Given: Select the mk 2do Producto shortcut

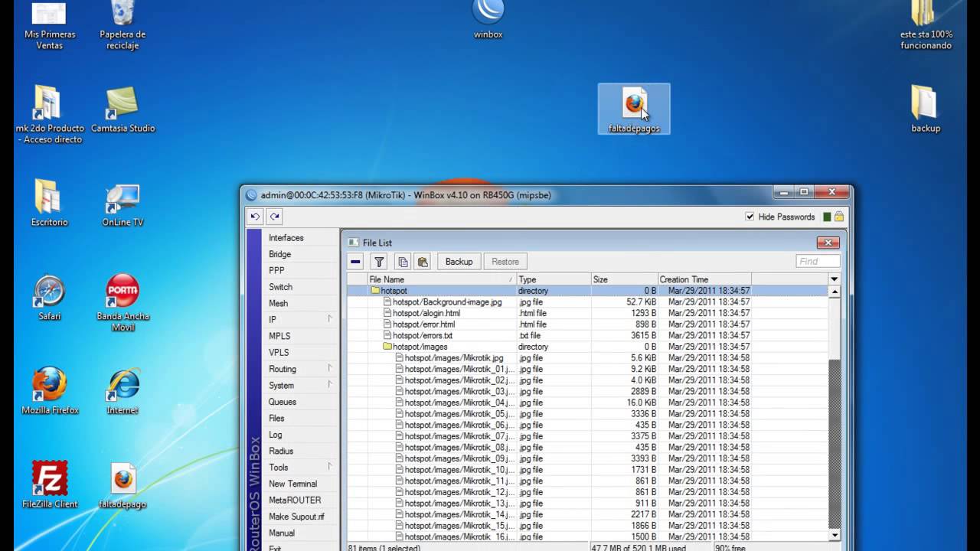Looking at the screenshot, I should (50, 114).
